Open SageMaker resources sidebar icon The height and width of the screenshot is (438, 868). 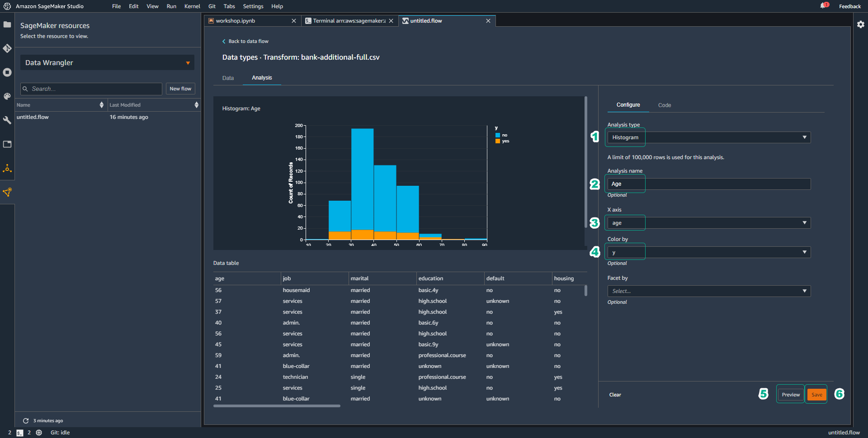point(7,193)
